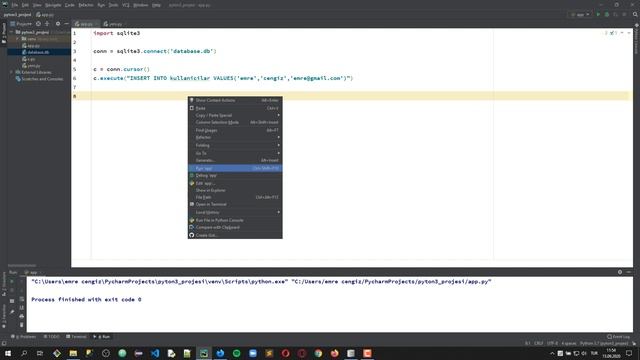The width and height of the screenshot is (640, 360).
Task: Open the File menu
Action: (15, 5)
